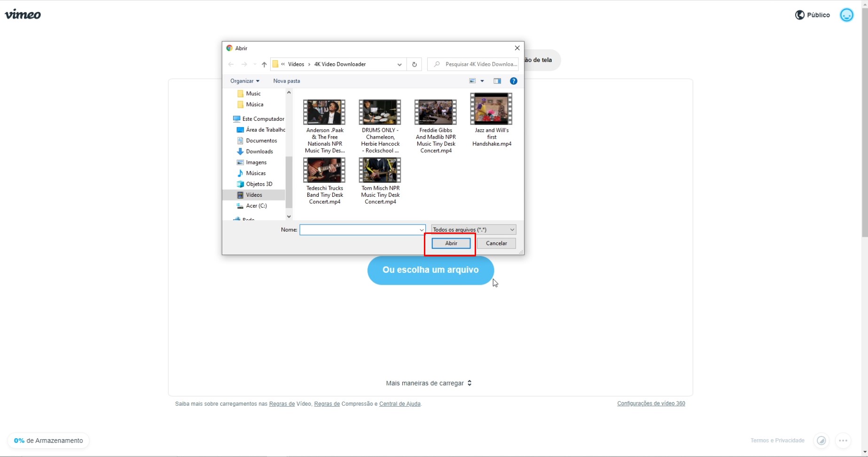This screenshot has height=457, width=868.
Task: Select Freddie Gibbs And Madlib video thumbnail
Action: point(436,112)
